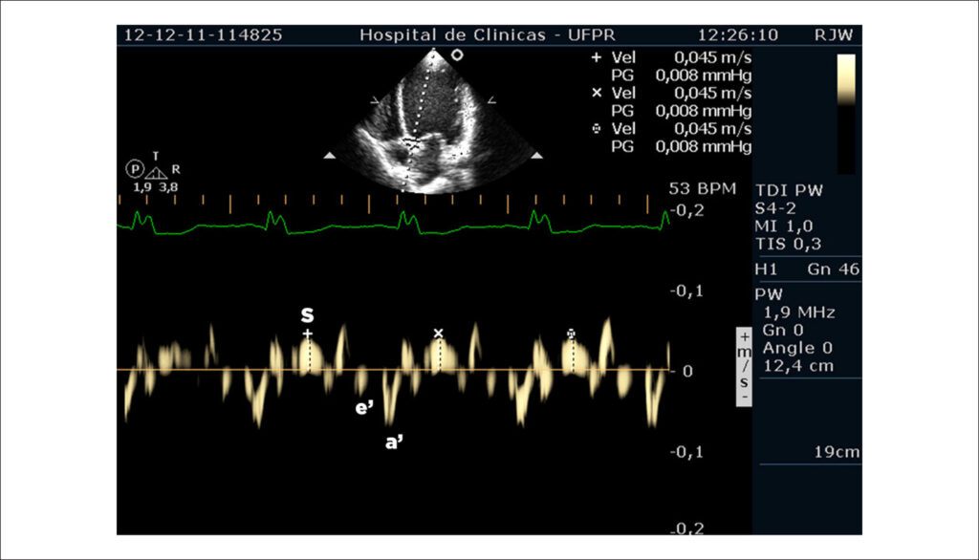
Task: Click the 0,045 m/s value in the × Vel row
Action: coord(713,93)
